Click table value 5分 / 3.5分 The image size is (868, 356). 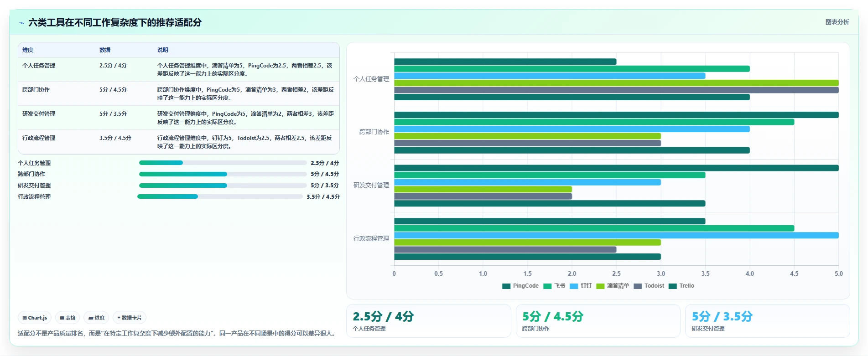pos(113,114)
